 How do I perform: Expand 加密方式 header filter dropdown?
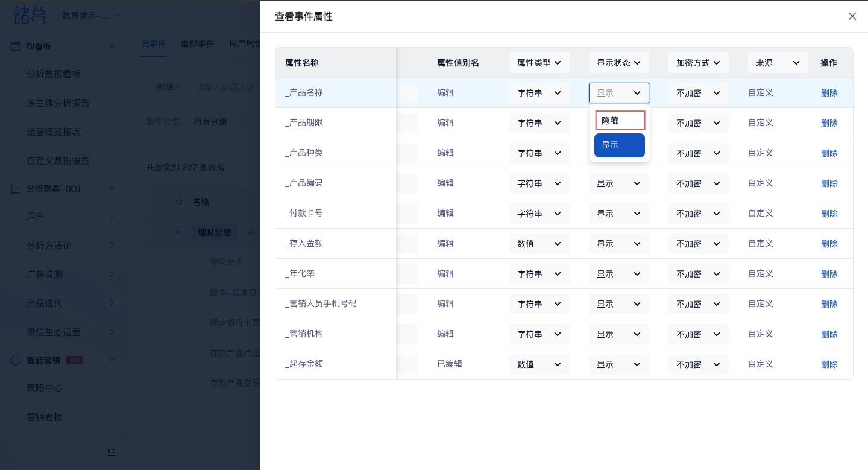[x=698, y=63]
